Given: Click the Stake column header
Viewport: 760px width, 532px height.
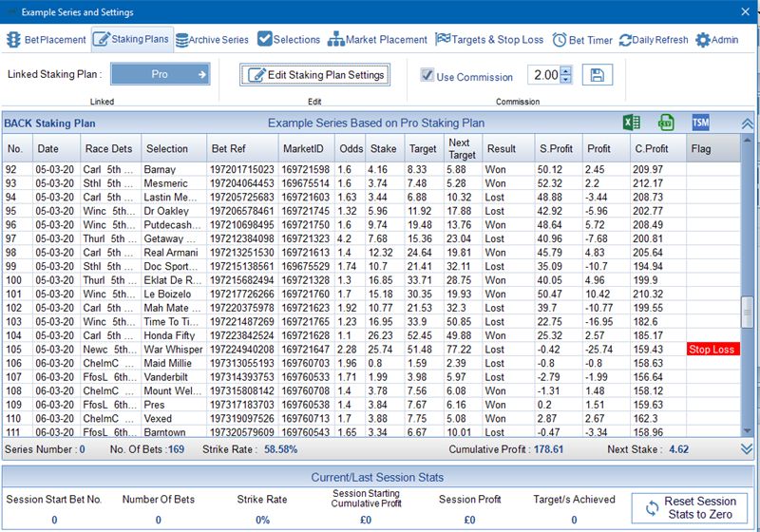Looking at the screenshot, I should [x=385, y=148].
